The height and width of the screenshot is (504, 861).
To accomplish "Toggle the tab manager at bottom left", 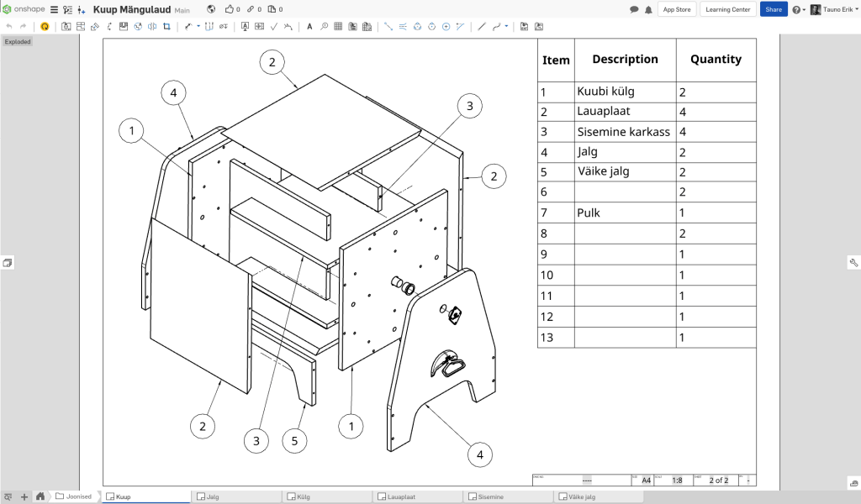I will (8, 496).
